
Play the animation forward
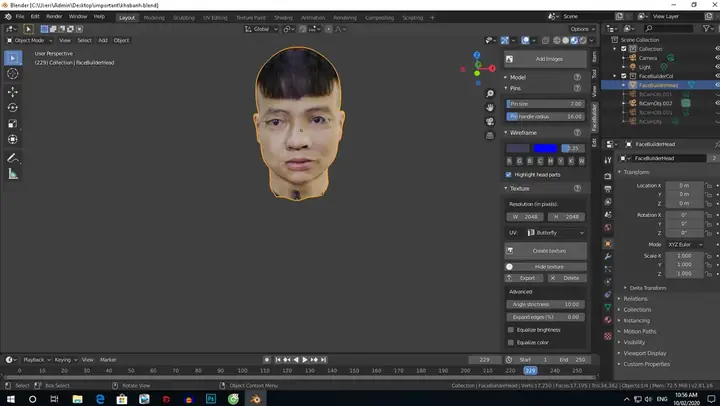point(304,360)
